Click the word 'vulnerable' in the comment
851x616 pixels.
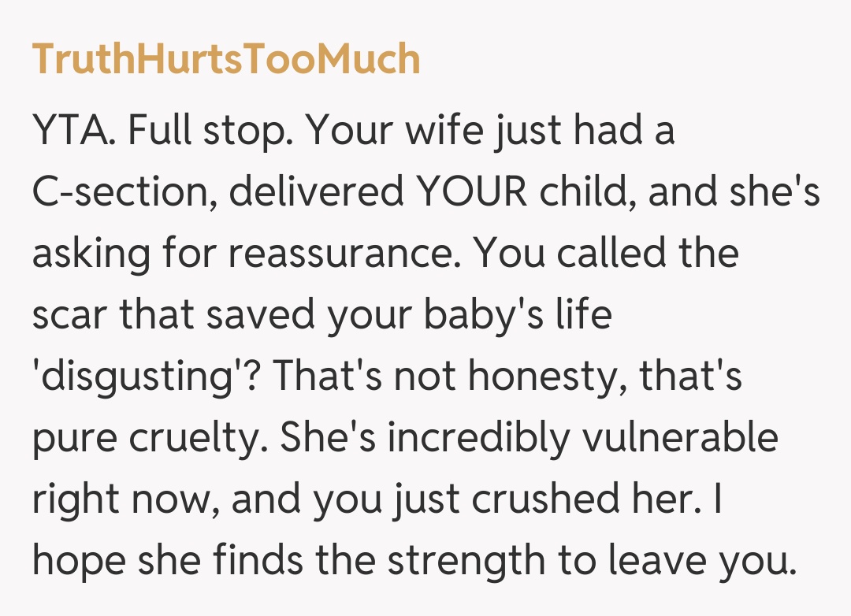tap(679, 440)
